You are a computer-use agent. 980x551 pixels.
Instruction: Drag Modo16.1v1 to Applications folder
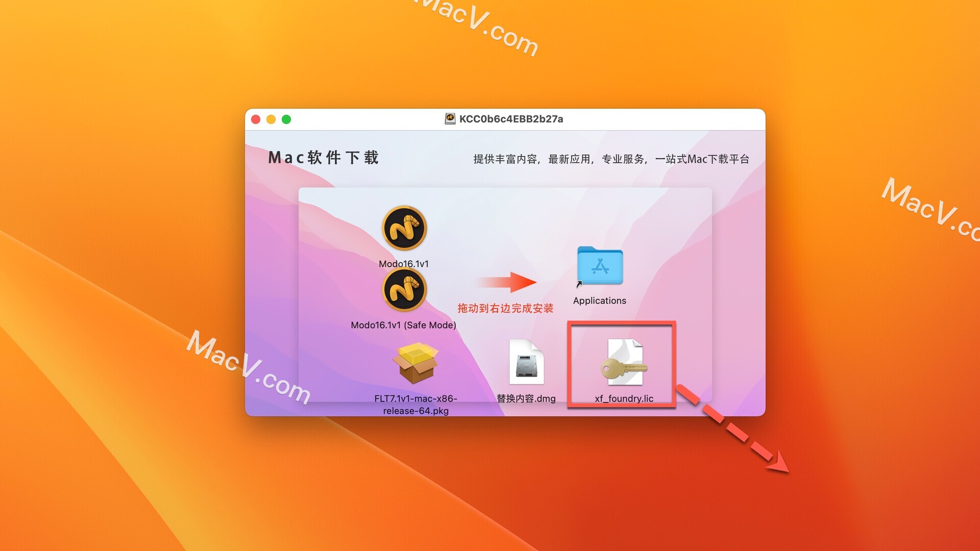coord(405,228)
